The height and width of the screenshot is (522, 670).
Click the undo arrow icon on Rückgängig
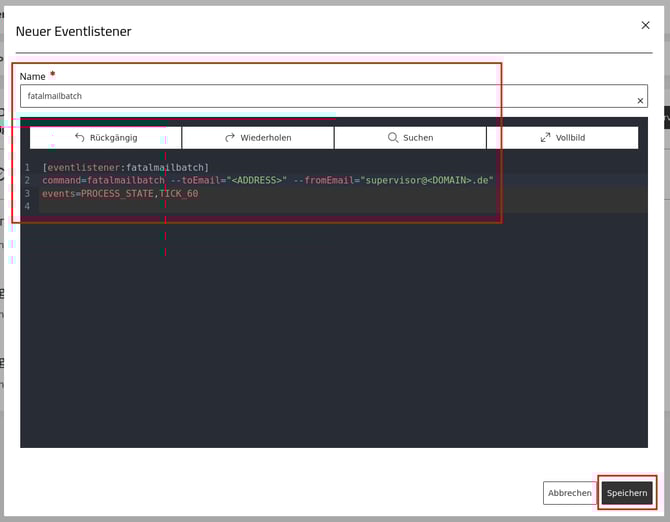80,138
